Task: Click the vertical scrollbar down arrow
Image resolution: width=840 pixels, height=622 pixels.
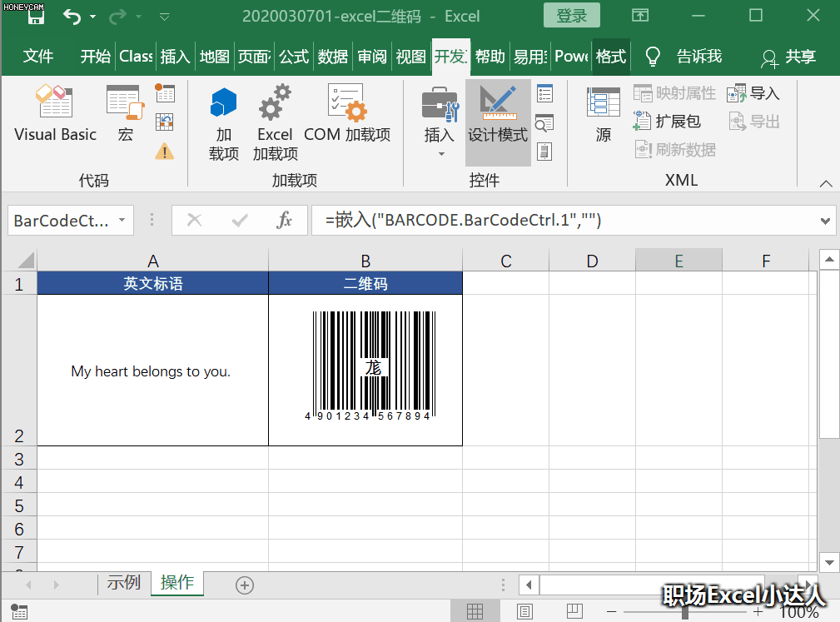Action: (829, 563)
